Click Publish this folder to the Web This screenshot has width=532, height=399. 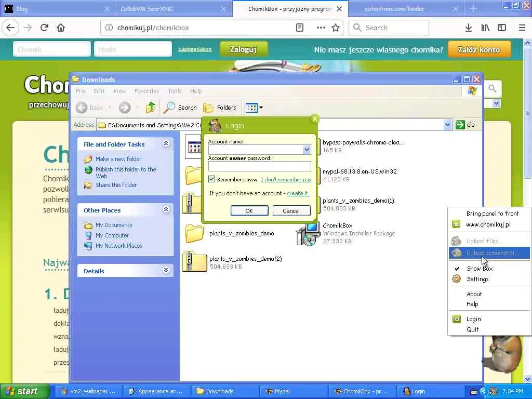126,172
